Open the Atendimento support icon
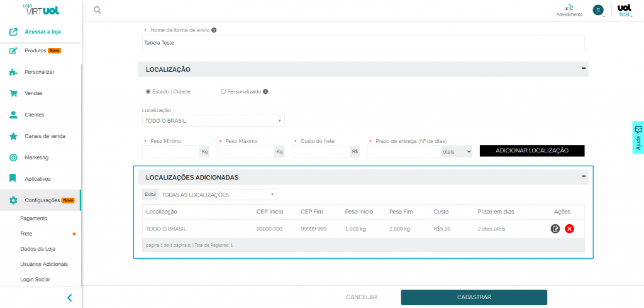 569,9
